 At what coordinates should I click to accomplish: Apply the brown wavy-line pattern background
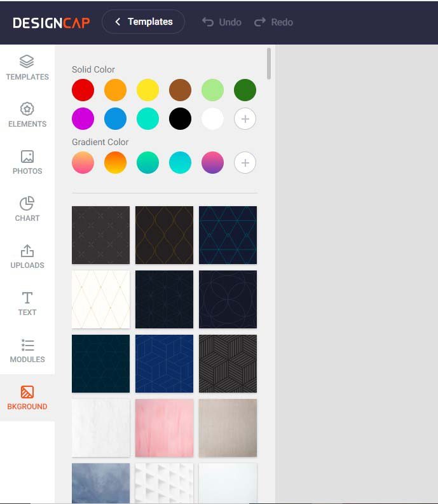[165, 235]
